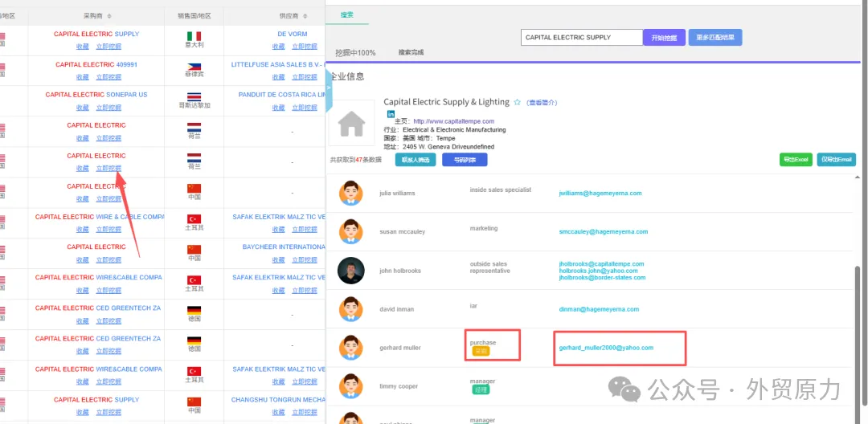Click gerhard muller's avatar icon
Screen dimensions: 868x424
click(351, 348)
